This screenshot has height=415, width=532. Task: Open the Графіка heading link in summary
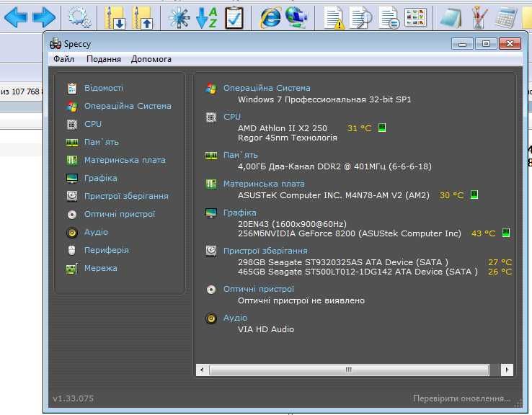click(x=239, y=213)
